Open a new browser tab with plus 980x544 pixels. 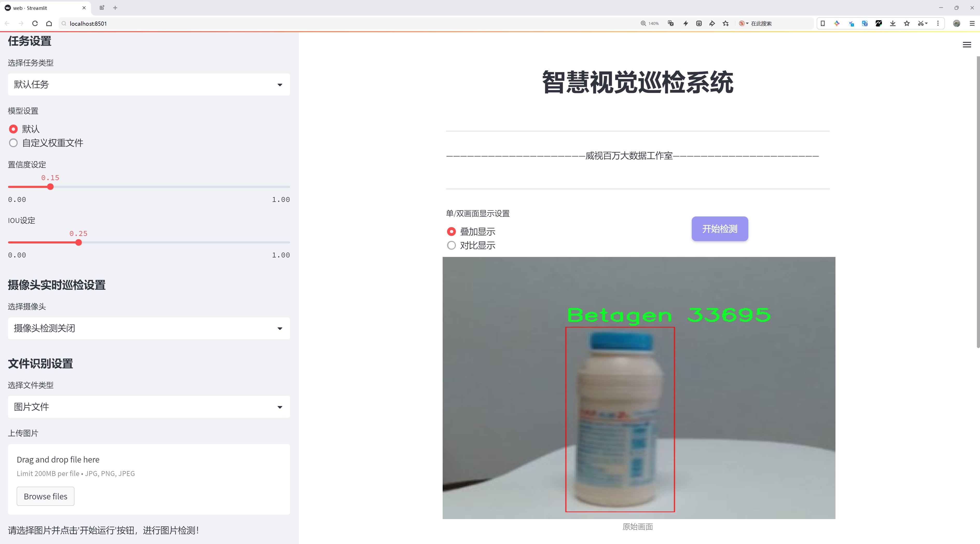(x=115, y=8)
